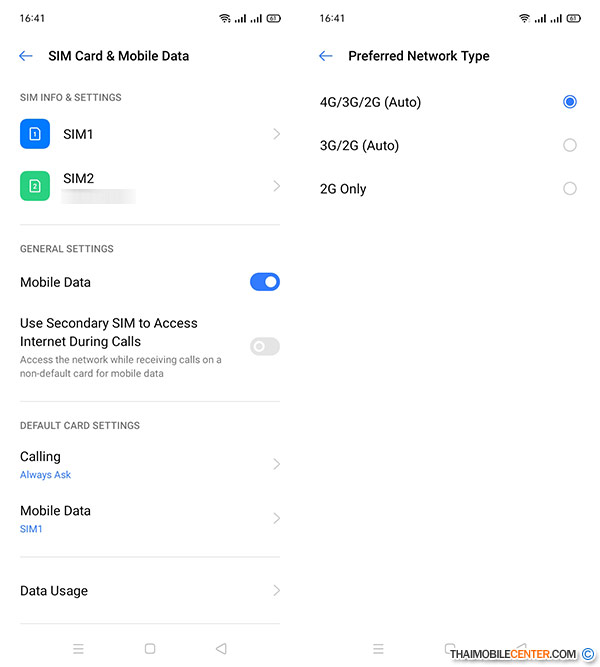600x667 pixels.
Task: Go back from Preferred Network Type
Action: point(325,56)
